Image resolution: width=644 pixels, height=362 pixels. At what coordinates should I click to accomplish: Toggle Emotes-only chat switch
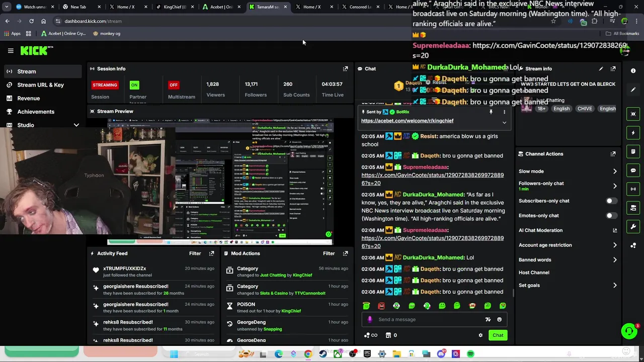click(x=611, y=216)
